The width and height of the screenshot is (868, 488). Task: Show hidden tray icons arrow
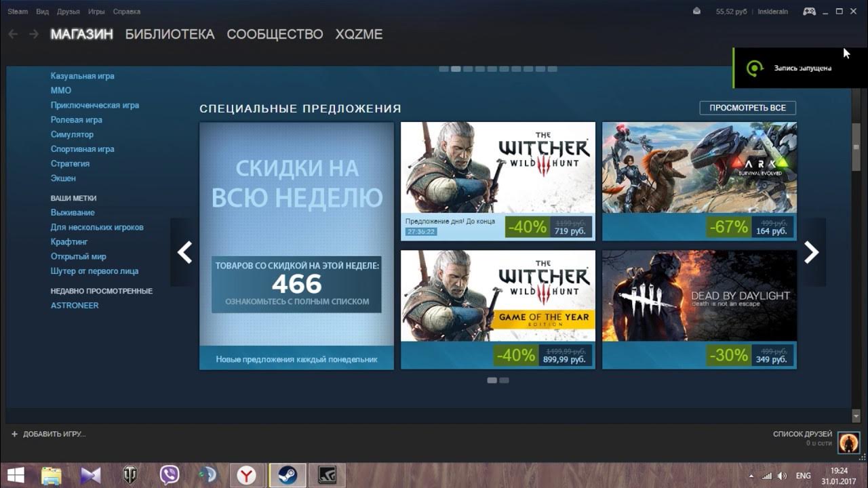pos(751,476)
